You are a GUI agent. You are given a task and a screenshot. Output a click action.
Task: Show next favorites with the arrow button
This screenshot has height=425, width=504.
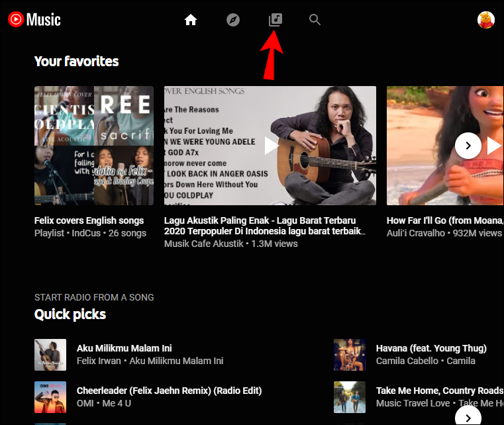[468, 146]
